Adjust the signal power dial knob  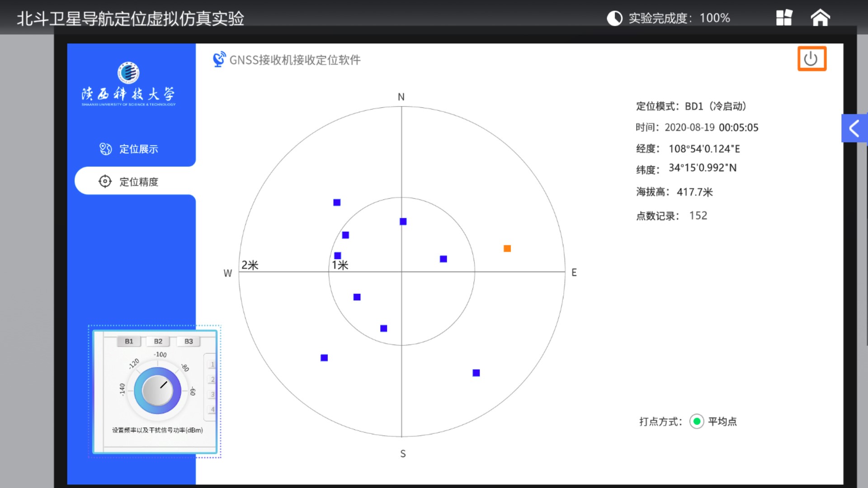pyautogui.click(x=157, y=389)
